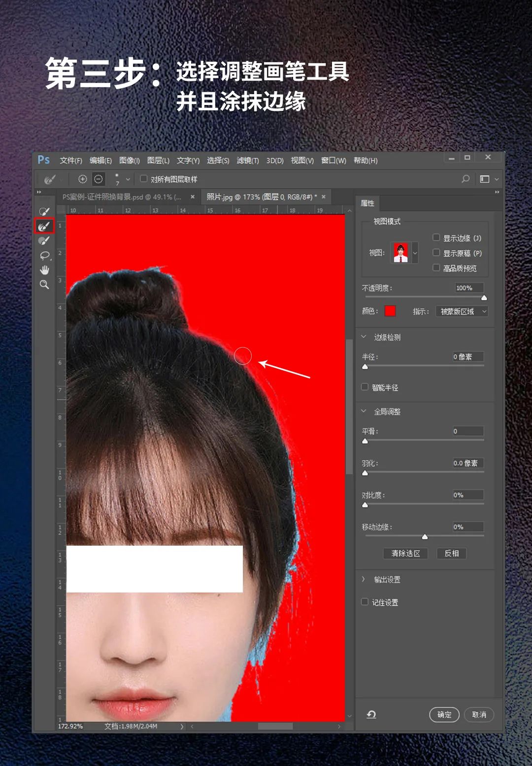Switch to PS案例-证件照换背景.psd tab

(x=122, y=197)
